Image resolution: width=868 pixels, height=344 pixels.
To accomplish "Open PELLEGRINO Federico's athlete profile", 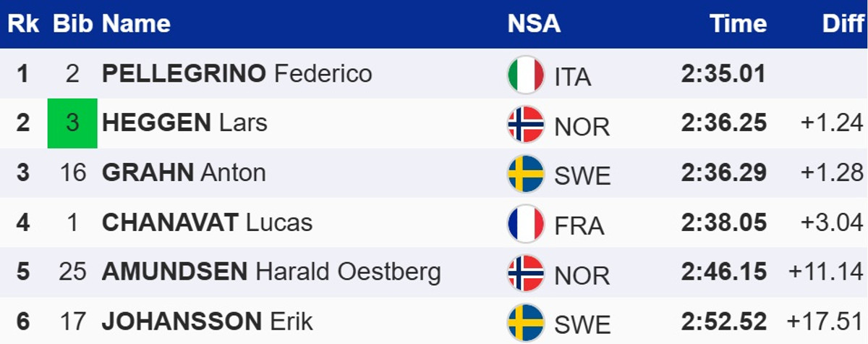I will tap(237, 74).
